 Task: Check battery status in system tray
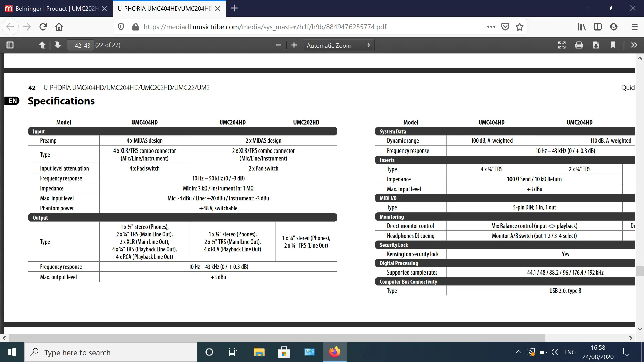point(543,352)
